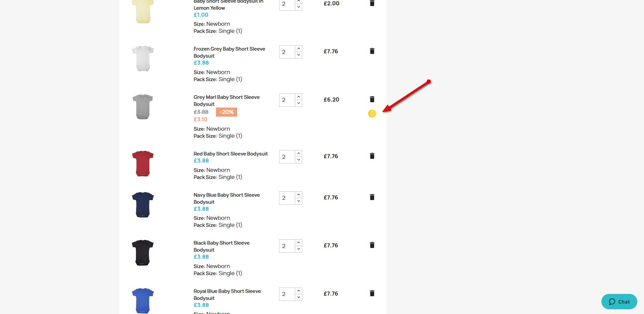This screenshot has height=314, width=644.
Task: Remove Black Baby bodysuit using trash icon
Action: [372, 245]
